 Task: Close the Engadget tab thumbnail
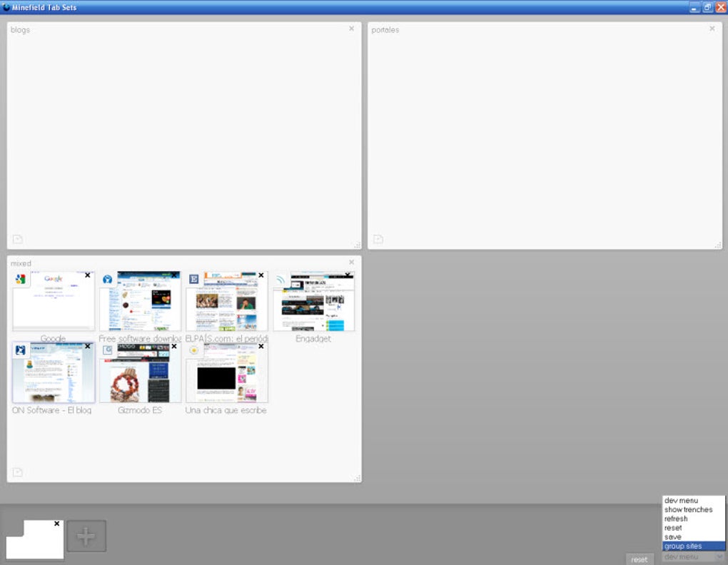[x=349, y=274]
